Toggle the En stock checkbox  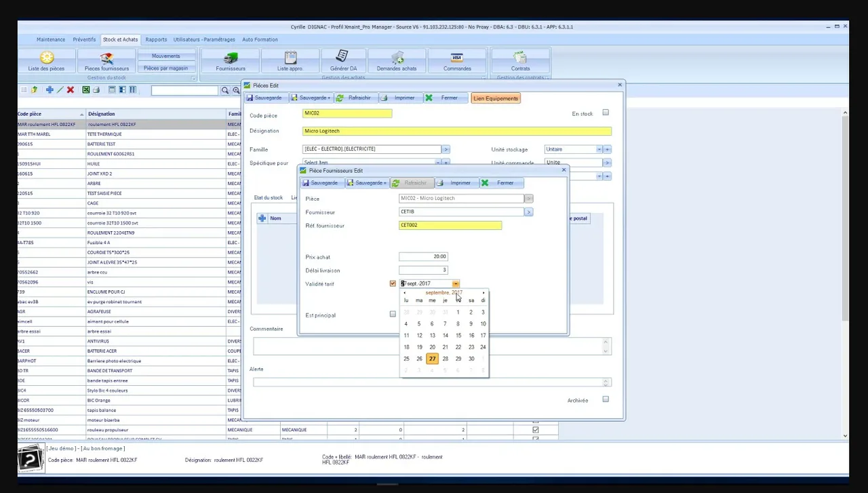pyautogui.click(x=606, y=113)
